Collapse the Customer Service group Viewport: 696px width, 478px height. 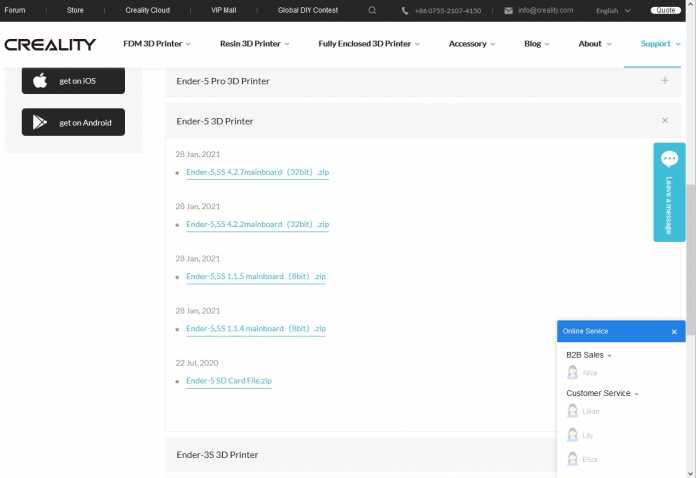tap(602, 393)
